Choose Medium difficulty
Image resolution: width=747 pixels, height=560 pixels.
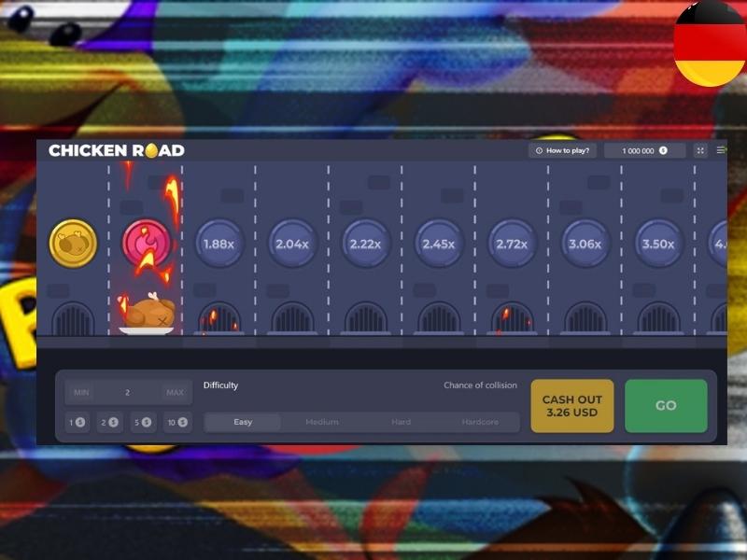point(322,422)
